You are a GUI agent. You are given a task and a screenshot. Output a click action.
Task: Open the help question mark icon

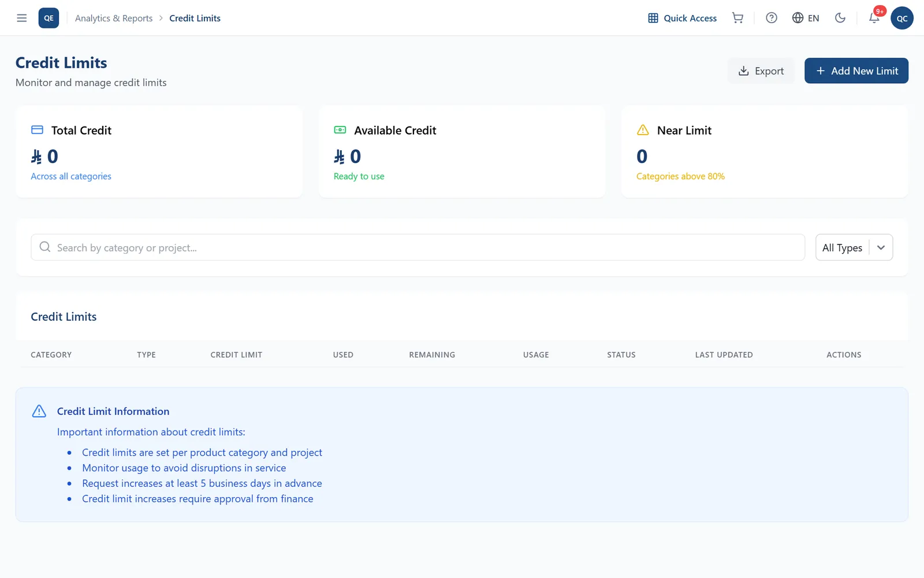772,18
